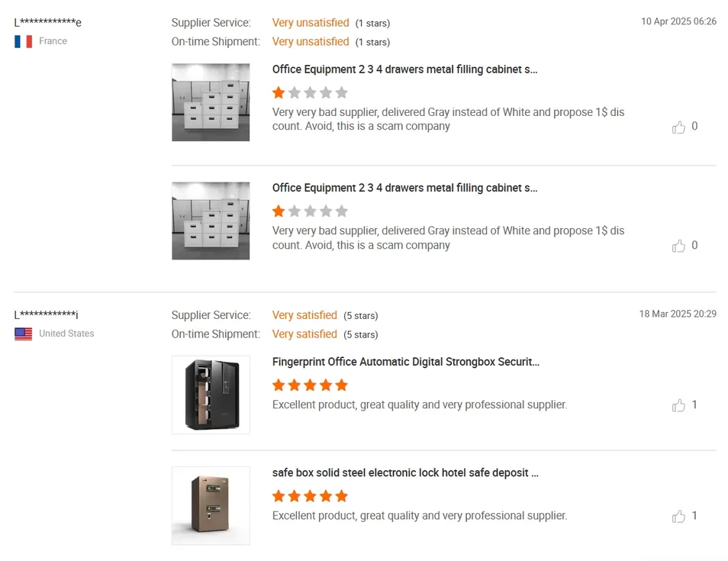Click the brown safe box product thumbnail
This screenshot has height=561, width=728.
tap(211, 505)
